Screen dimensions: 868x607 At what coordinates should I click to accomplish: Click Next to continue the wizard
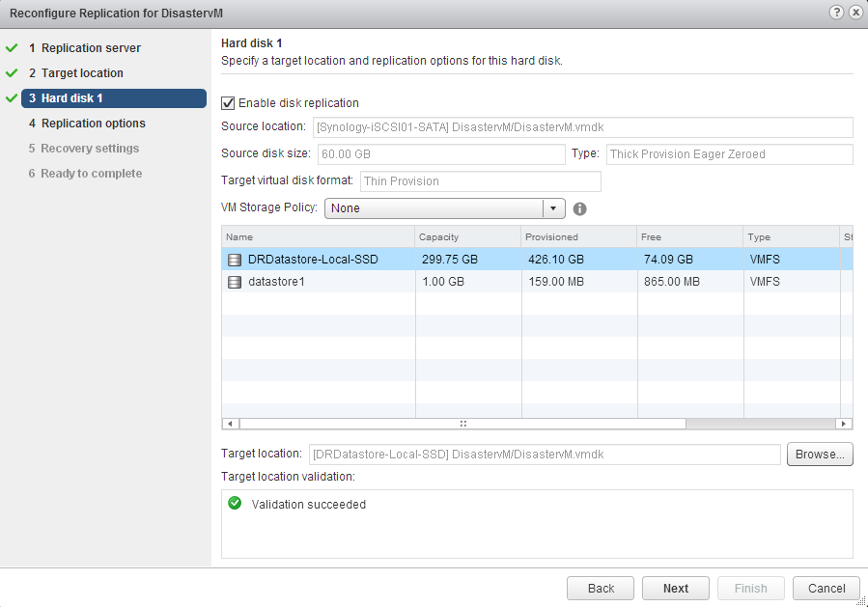676,588
